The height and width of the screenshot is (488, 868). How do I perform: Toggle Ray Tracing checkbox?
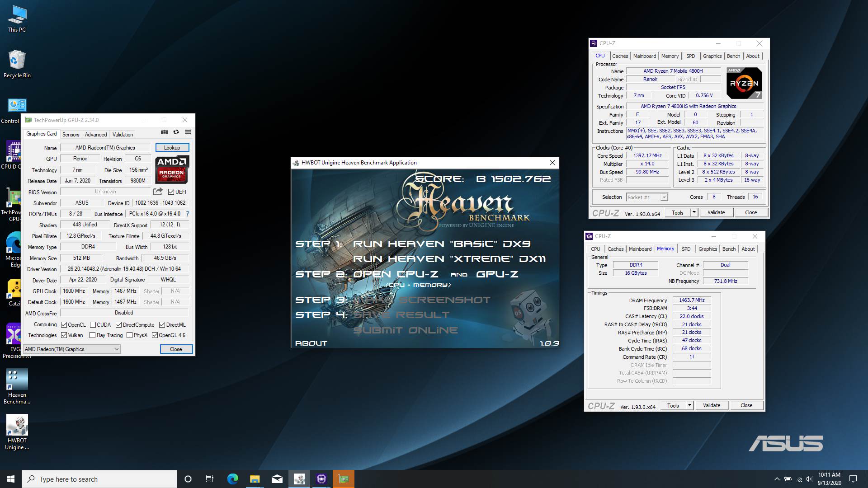coord(92,335)
